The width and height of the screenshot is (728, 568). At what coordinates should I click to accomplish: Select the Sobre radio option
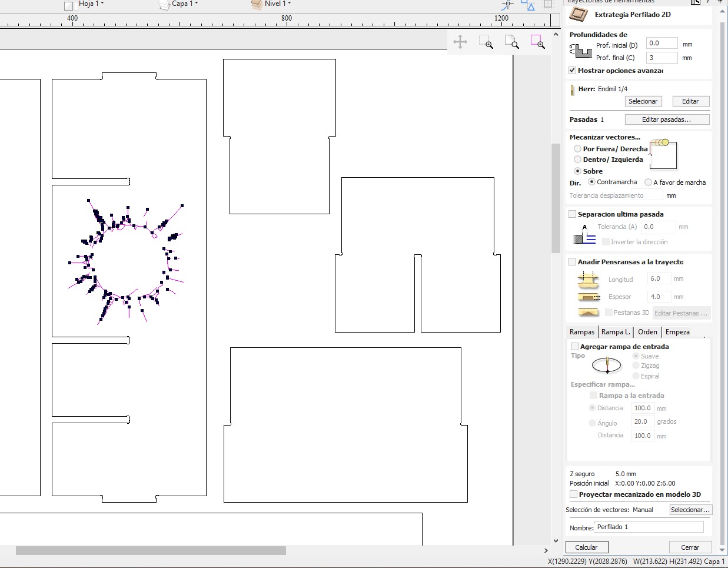tap(577, 171)
